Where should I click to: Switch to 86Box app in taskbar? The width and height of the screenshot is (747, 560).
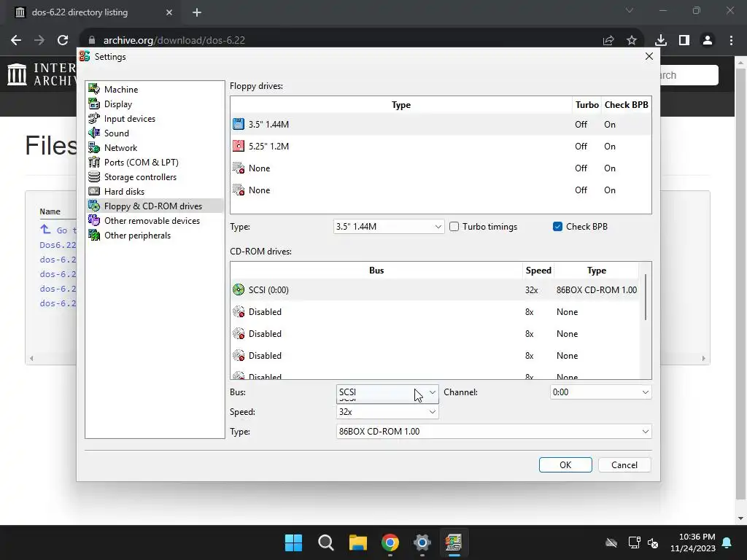pyautogui.click(x=454, y=542)
